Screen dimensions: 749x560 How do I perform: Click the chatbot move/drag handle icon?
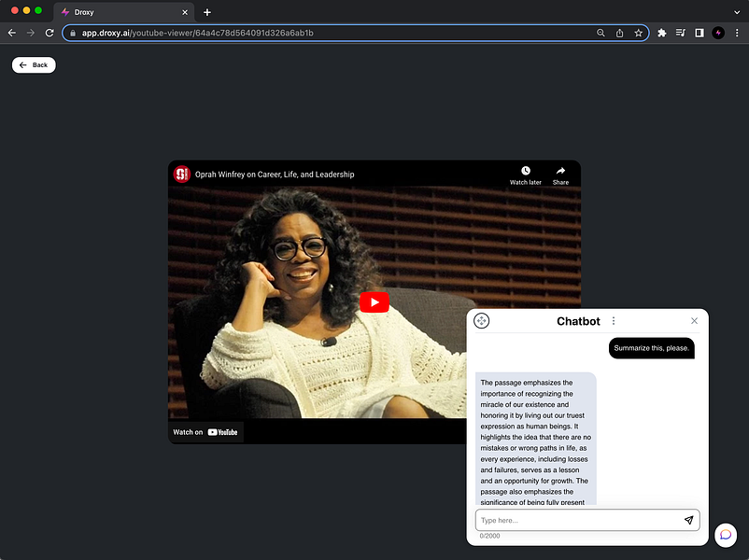[482, 321]
